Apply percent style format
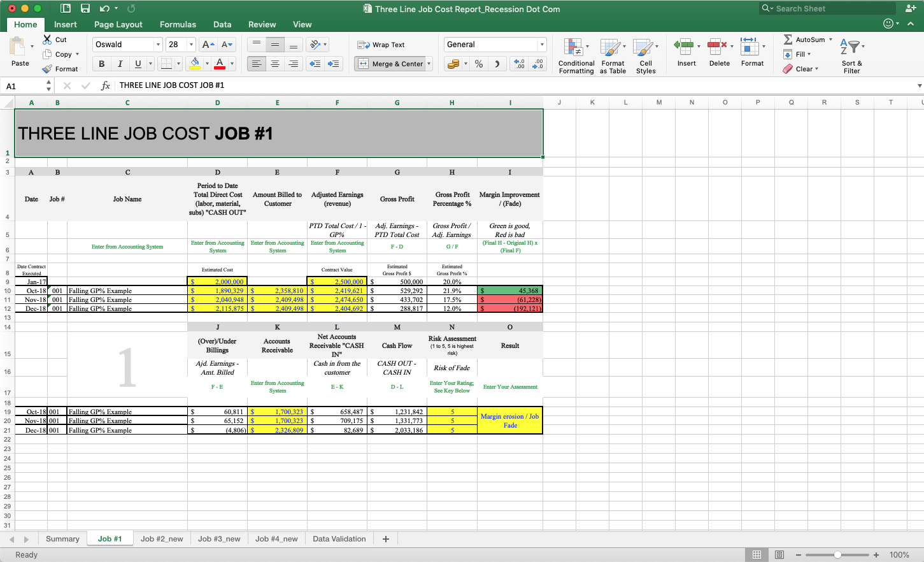Viewport: 924px width, 562px height. (479, 64)
